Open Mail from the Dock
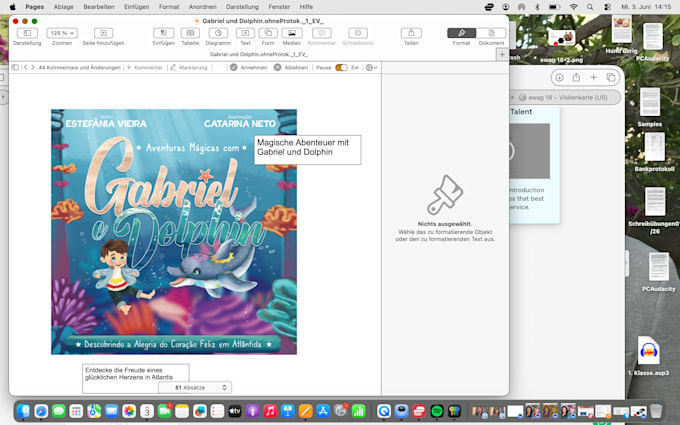The image size is (680, 425). 111,411
